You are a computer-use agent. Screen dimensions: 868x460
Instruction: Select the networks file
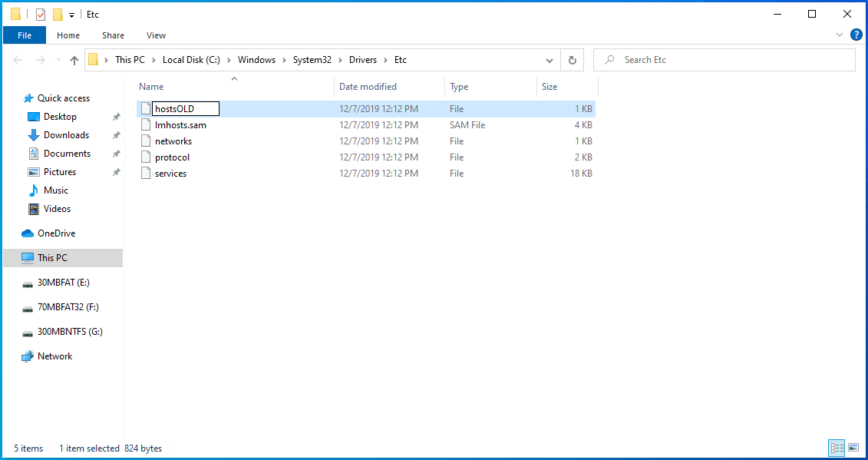point(173,141)
